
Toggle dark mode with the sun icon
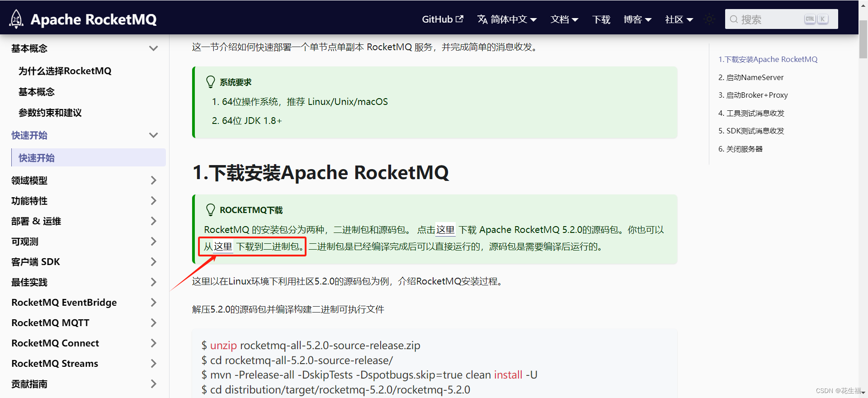click(709, 19)
